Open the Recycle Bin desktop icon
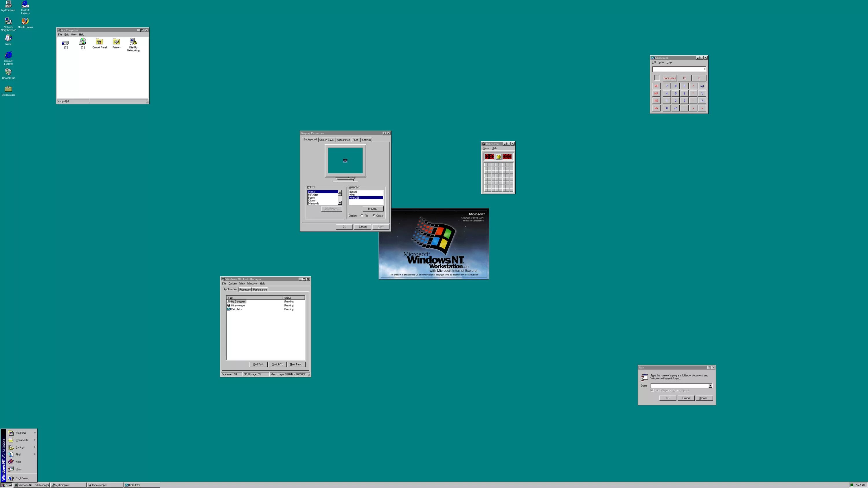This screenshot has height=488, width=868. coord(8,72)
